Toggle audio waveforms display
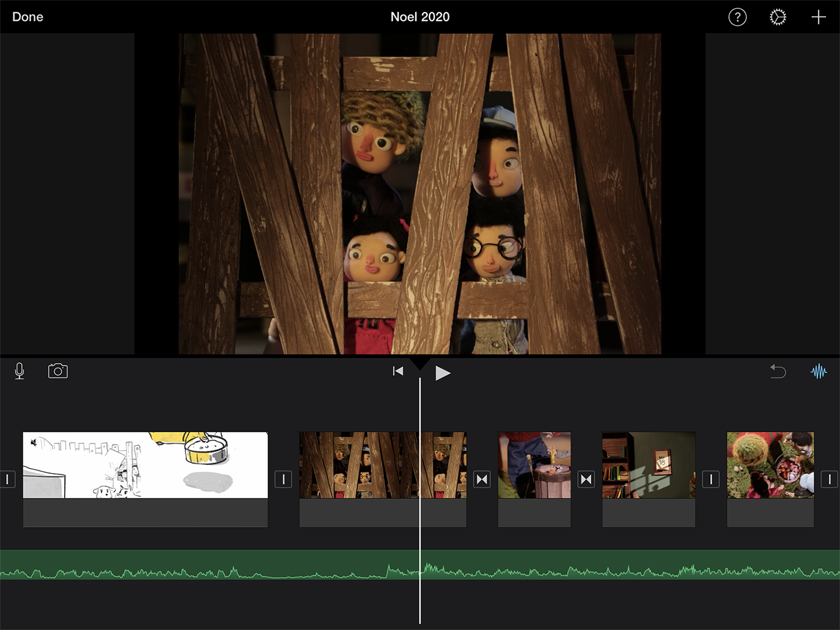 (818, 371)
